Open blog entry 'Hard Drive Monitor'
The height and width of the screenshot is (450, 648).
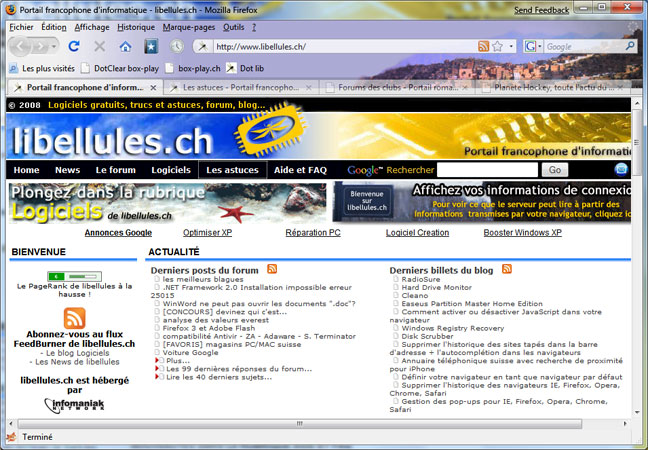click(436, 287)
